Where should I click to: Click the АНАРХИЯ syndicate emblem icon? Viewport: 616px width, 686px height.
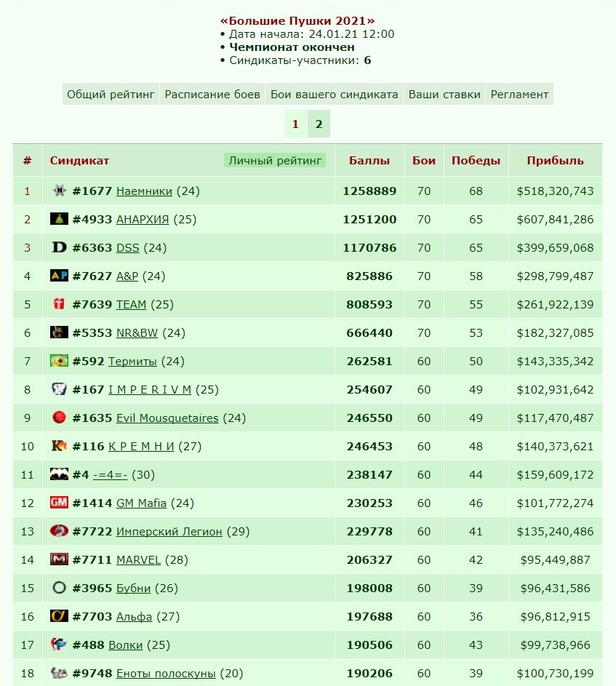(x=59, y=219)
